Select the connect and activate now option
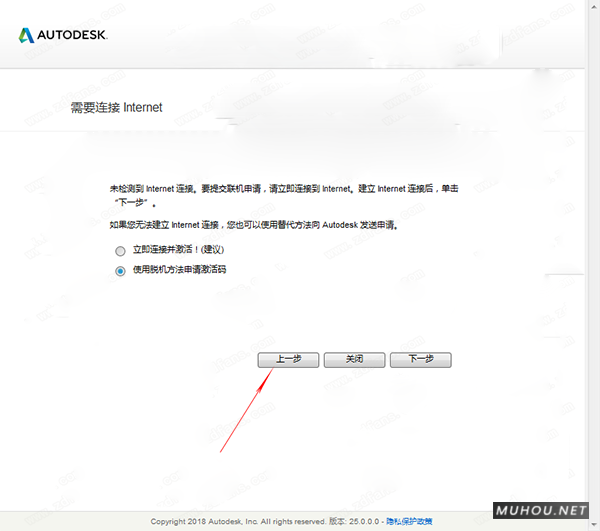This screenshot has height=531, width=600. click(120, 251)
